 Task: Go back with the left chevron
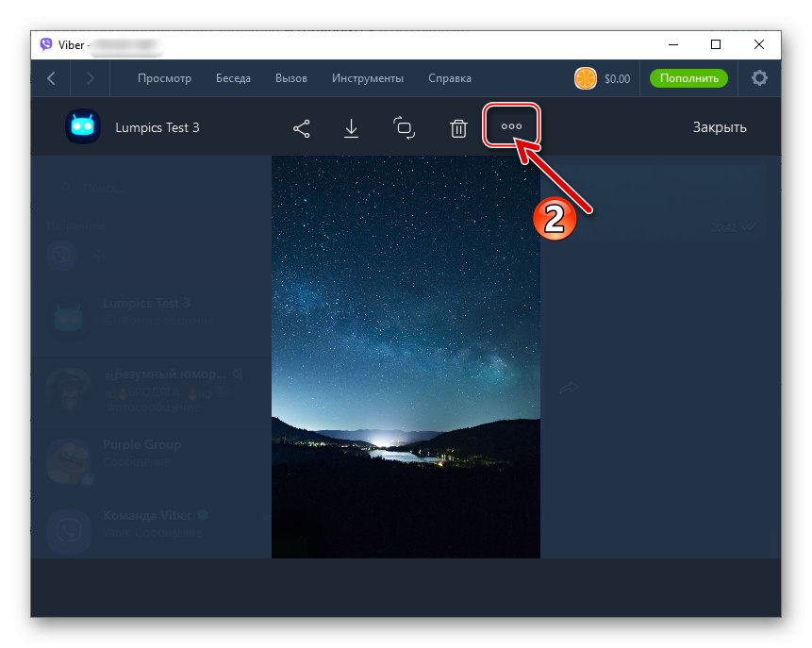pyautogui.click(x=51, y=78)
